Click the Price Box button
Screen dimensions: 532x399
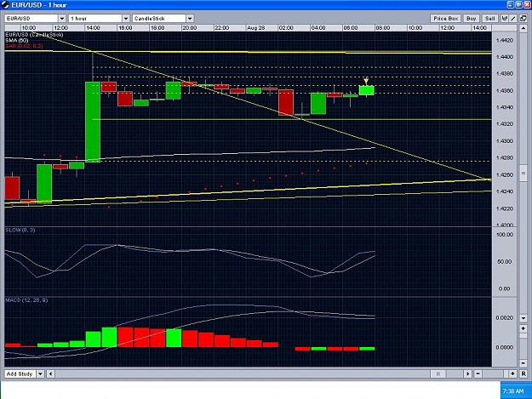pyautogui.click(x=445, y=19)
